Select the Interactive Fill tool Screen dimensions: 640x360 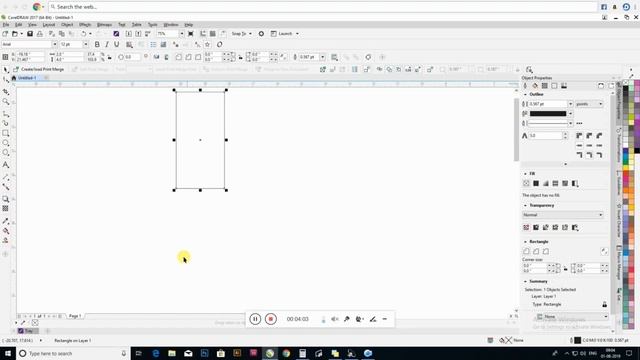(x=6, y=231)
